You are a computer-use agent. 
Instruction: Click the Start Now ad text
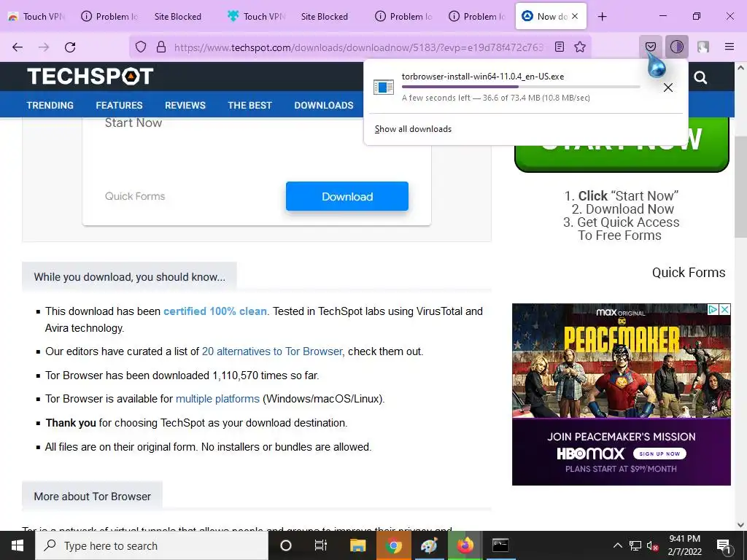(x=133, y=122)
